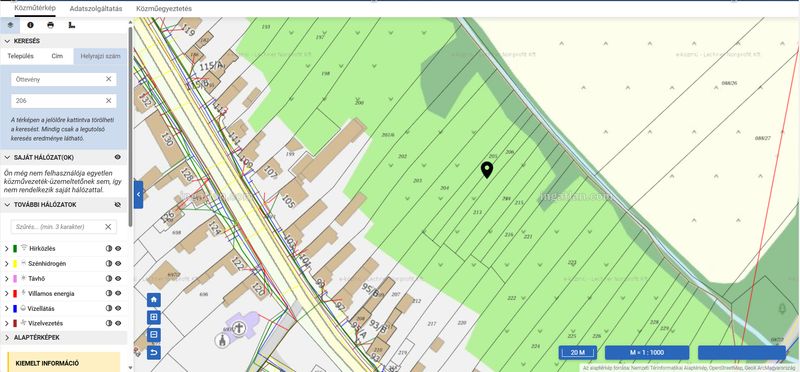The height and width of the screenshot is (372, 800).
Task: Collapse the sidebar with blue arrow handle
Action: [138, 194]
